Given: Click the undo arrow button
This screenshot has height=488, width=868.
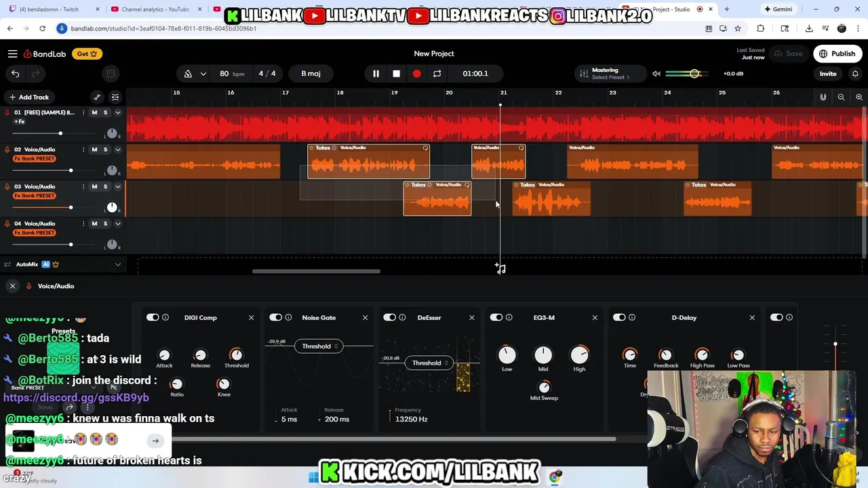Looking at the screenshot, I should [16, 73].
